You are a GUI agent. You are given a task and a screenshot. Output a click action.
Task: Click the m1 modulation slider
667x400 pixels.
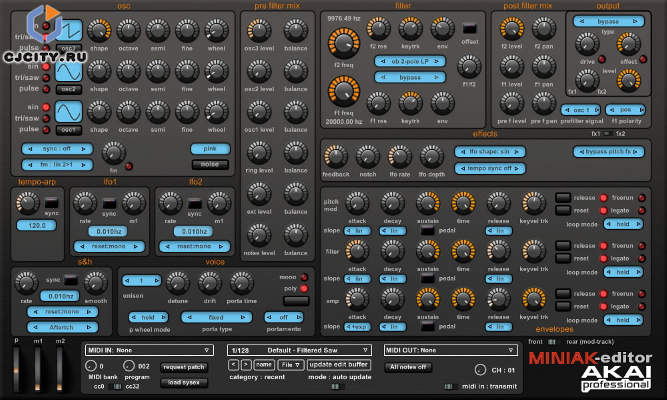point(38,369)
